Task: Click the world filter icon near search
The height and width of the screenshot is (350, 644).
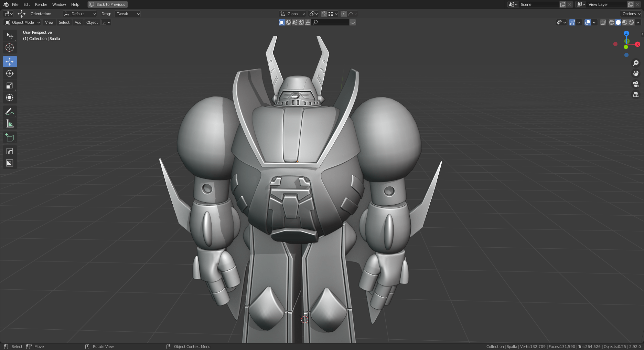Action: (301, 22)
